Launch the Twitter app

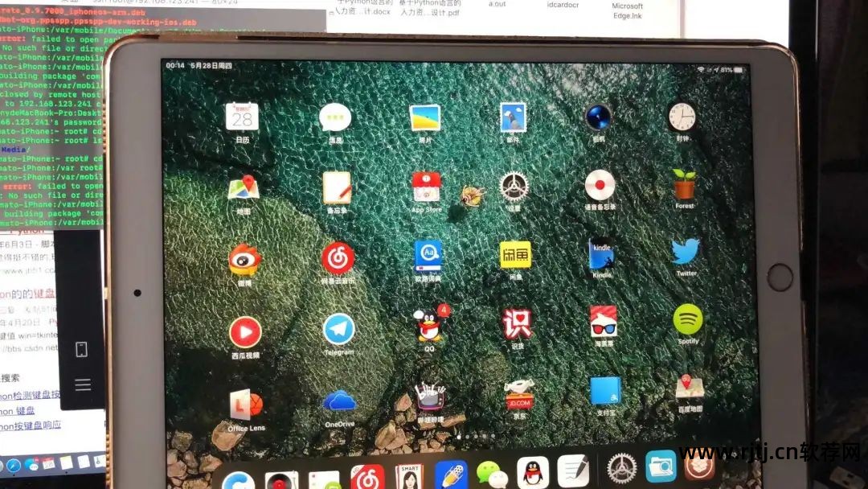pos(686,252)
